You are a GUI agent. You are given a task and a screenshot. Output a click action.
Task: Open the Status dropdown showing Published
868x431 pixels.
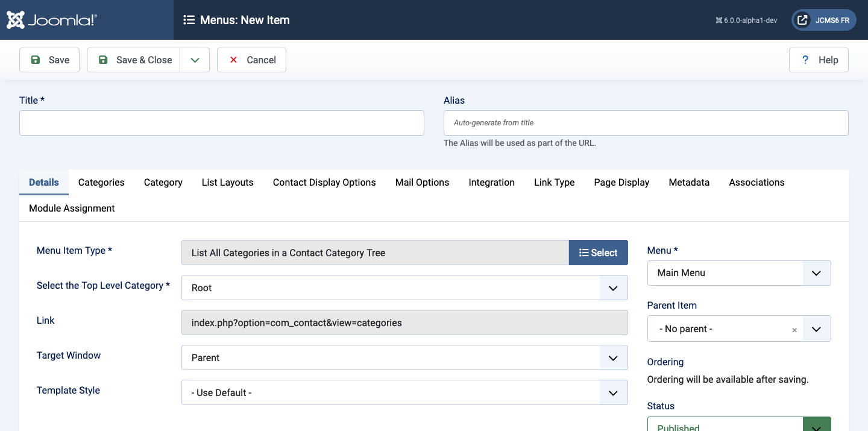(739, 424)
